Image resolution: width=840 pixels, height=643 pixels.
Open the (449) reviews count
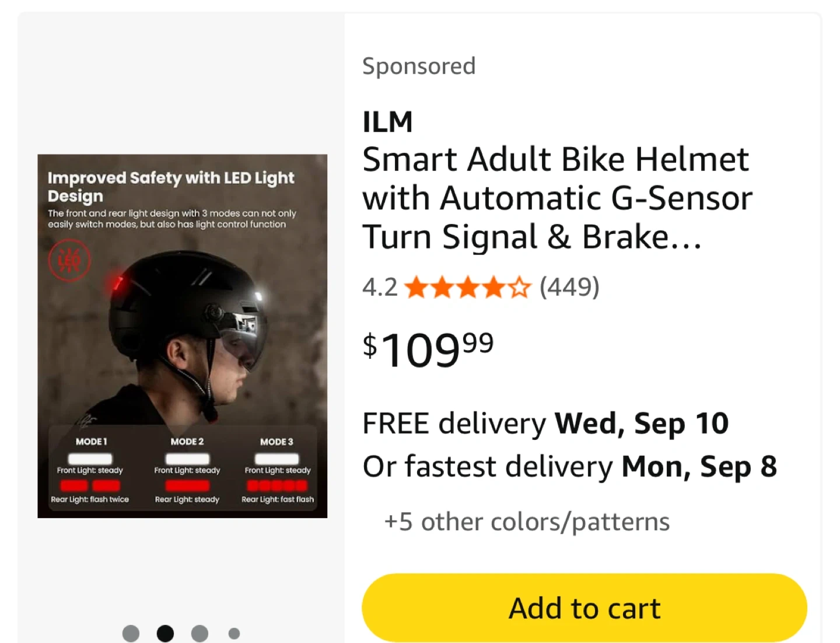pyautogui.click(x=569, y=287)
